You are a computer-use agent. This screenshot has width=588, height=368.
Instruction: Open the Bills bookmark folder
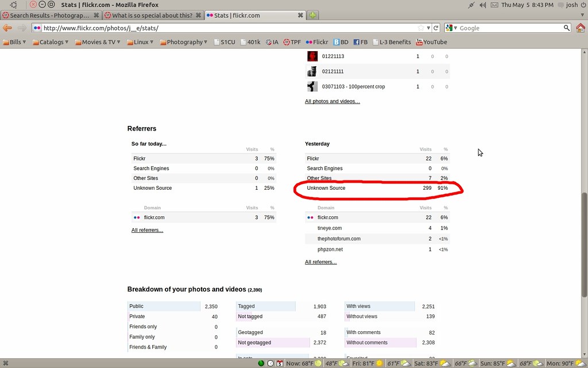pyautogui.click(x=14, y=42)
